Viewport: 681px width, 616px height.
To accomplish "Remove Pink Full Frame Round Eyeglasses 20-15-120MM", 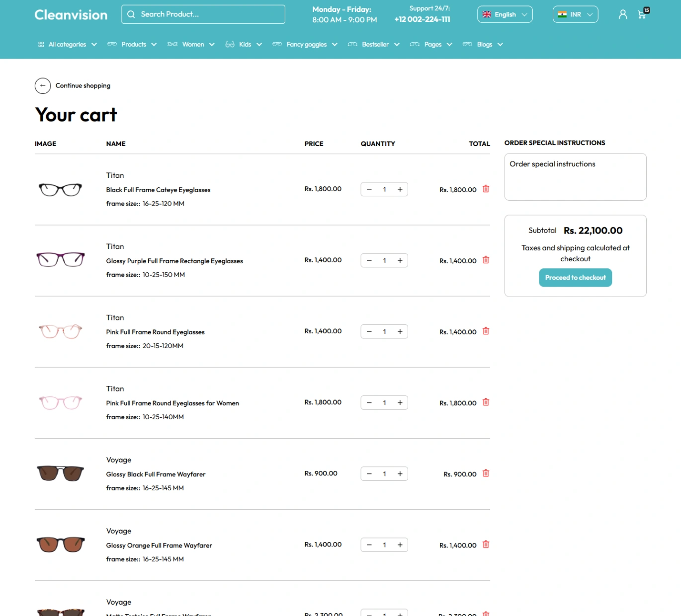I will (486, 331).
